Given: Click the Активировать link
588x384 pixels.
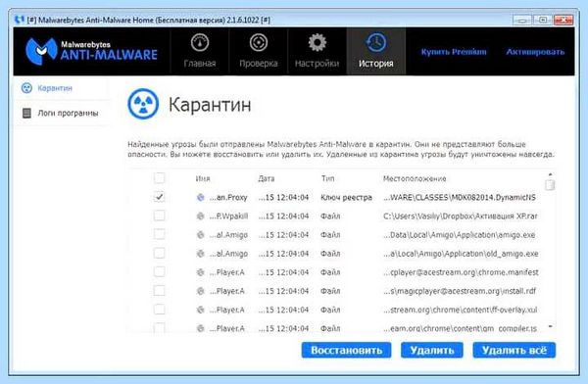Looking at the screenshot, I should pyautogui.click(x=535, y=52).
